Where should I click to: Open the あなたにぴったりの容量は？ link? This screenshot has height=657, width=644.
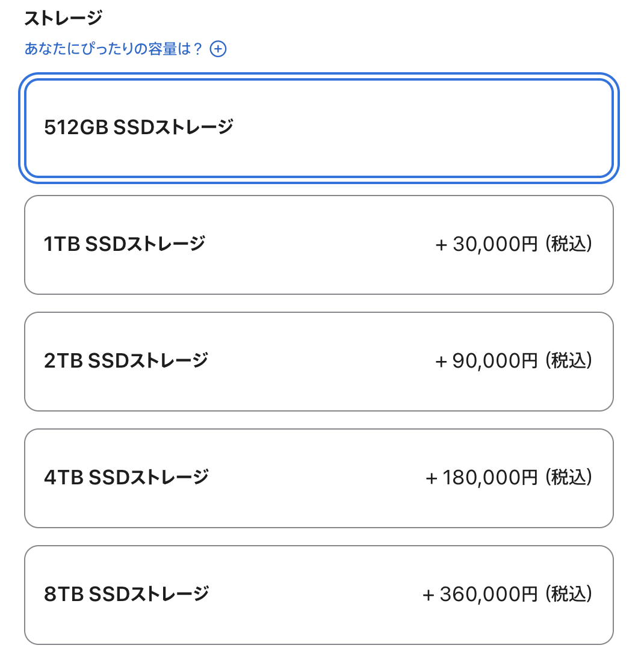tap(113, 49)
